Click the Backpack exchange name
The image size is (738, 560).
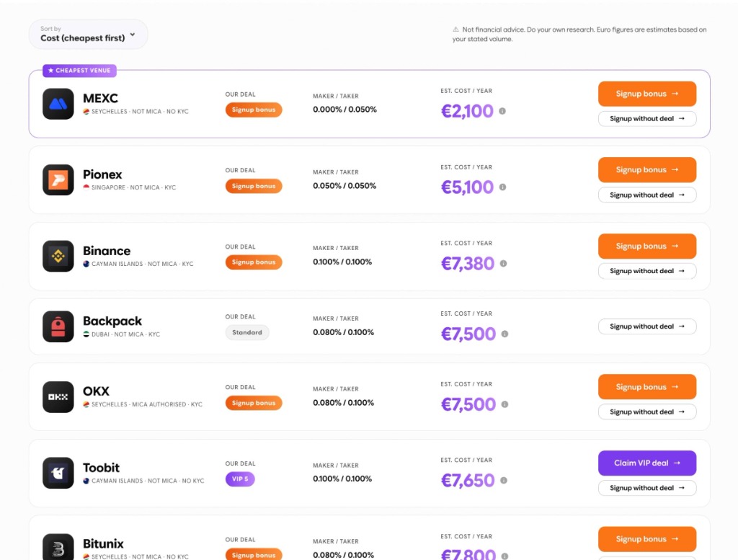pyautogui.click(x=112, y=321)
